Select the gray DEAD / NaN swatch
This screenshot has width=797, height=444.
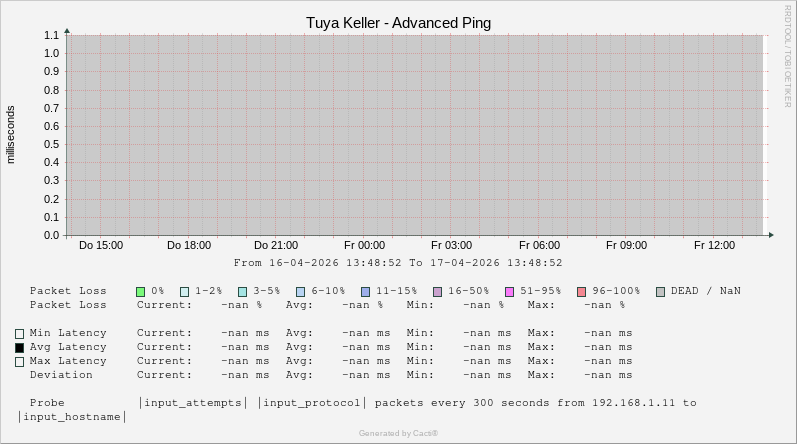pyautogui.click(x=660, y=292)
